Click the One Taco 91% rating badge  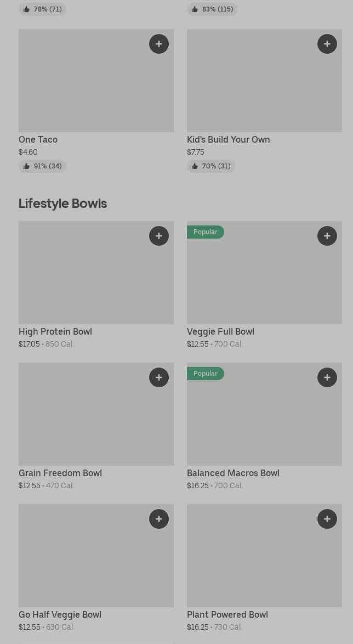point(42,166)
